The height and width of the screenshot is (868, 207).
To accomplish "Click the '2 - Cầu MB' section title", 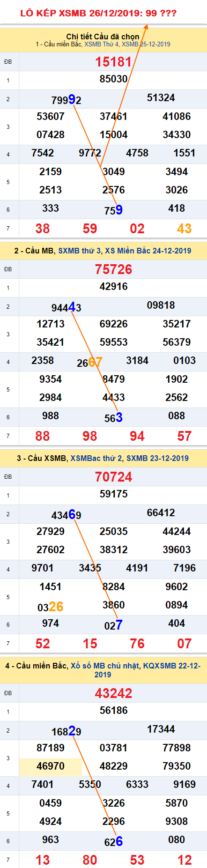I will [x=35, y=251].
